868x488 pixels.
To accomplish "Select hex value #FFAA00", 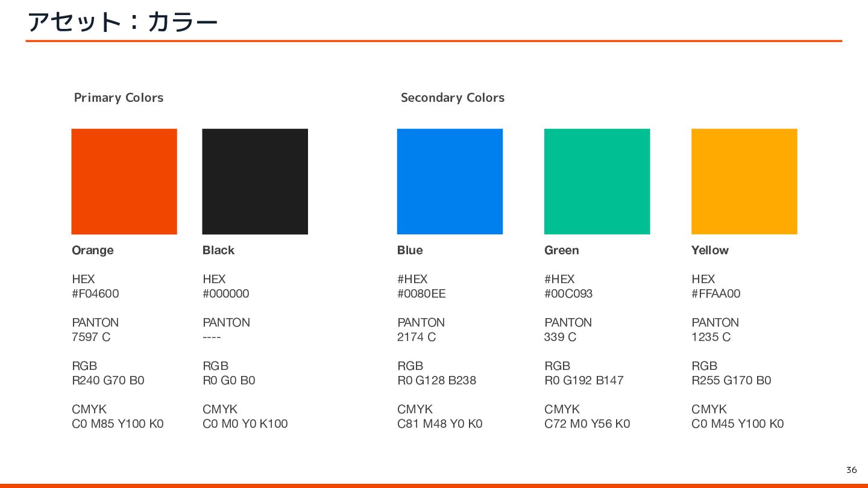I will click(716, 293).
